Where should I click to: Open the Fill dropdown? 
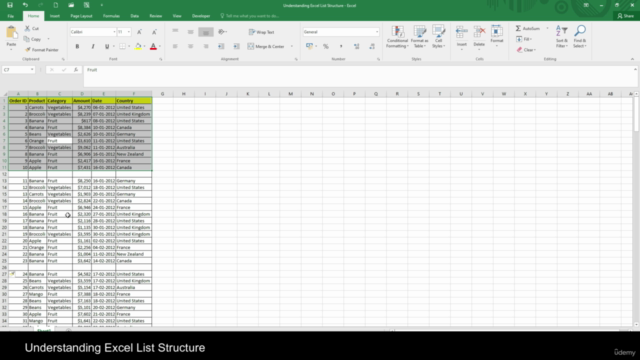[x=524, y=39]
